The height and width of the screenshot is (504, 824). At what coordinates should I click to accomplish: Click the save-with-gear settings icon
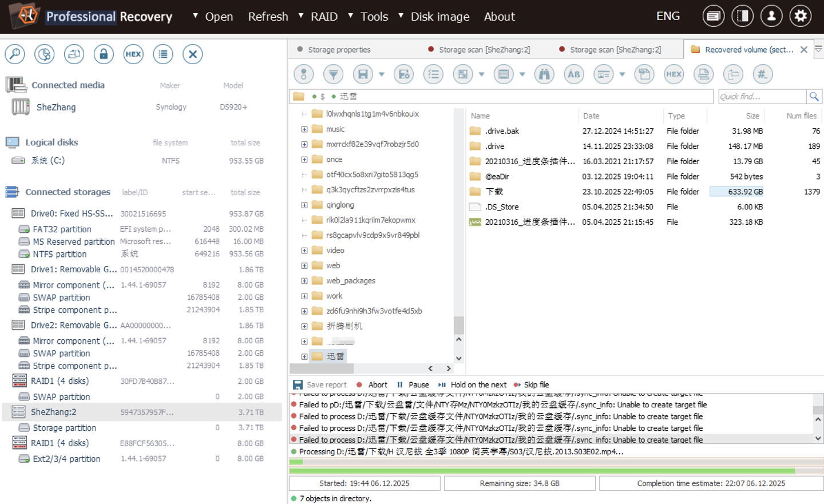click(403, 74)
